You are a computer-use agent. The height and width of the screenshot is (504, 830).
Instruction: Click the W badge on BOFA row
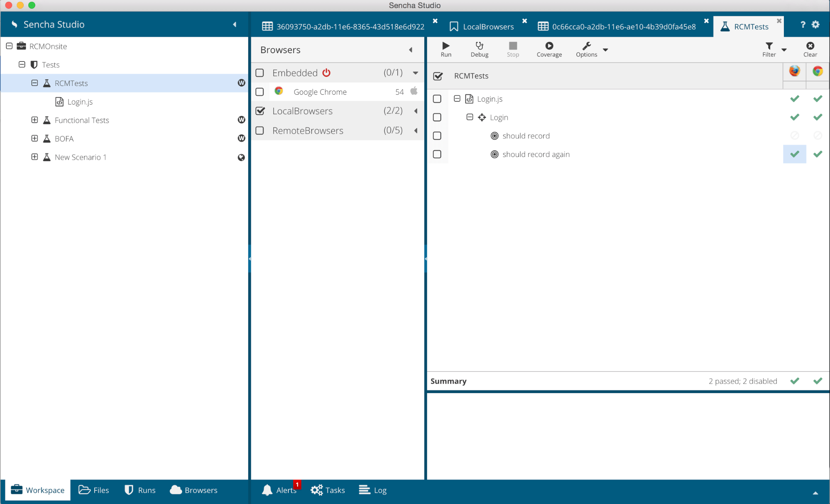pyautogui.click(x=241, y=138)
